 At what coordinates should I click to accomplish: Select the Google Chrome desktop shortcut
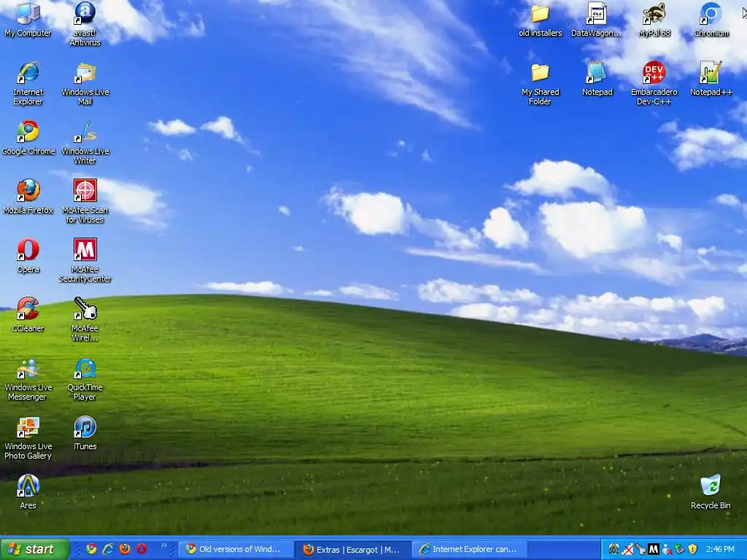click(28, 138)
